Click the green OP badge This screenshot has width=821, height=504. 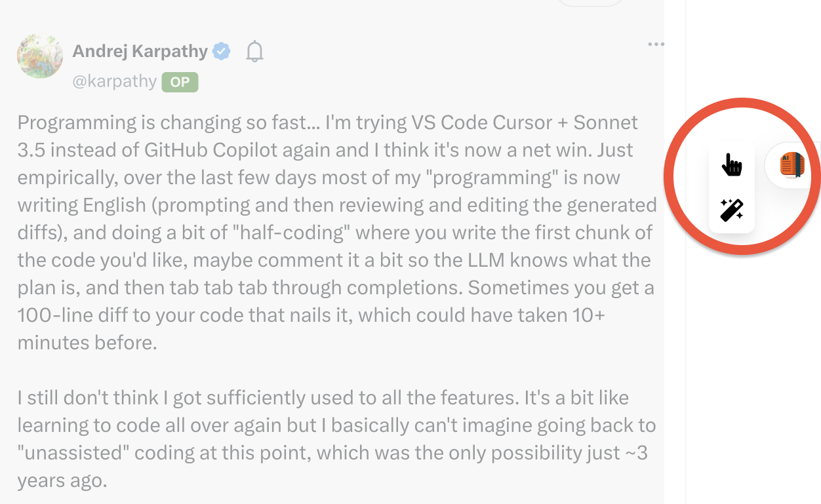coord(180,82)
